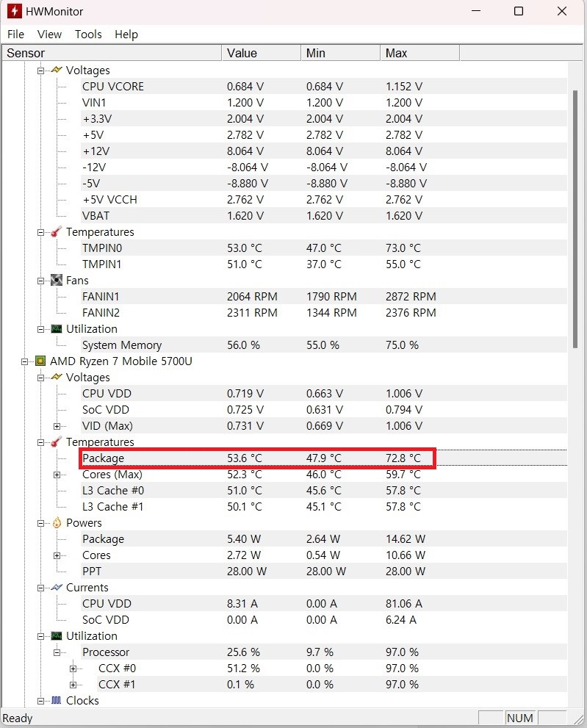Click the HWMonitor lightning app icon
This screenshot has width=587, height=728.
15,11
